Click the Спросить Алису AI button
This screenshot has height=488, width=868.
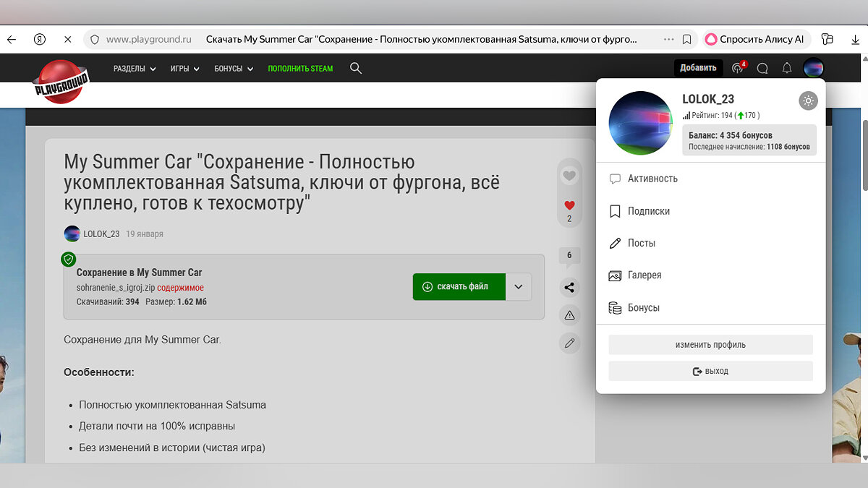(x=755, y=39)
